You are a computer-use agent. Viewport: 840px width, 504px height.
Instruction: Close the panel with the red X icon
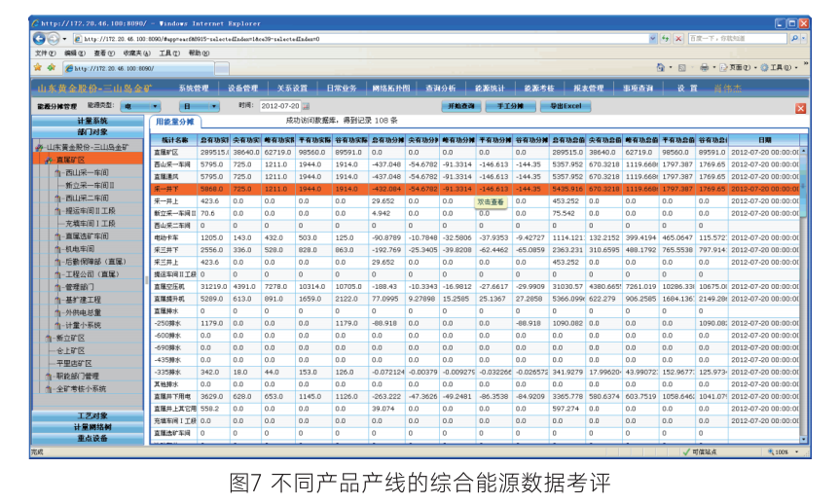click(800, 107)
